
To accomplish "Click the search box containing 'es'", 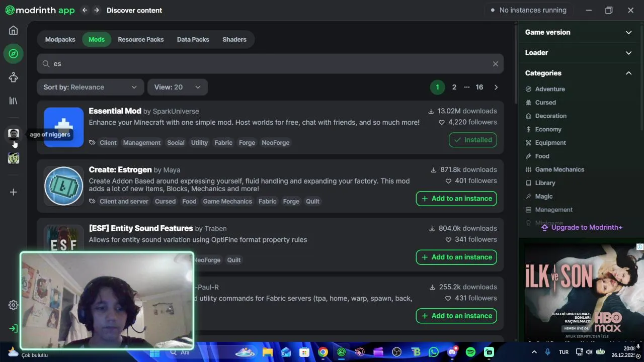I will tap(270, 64).
